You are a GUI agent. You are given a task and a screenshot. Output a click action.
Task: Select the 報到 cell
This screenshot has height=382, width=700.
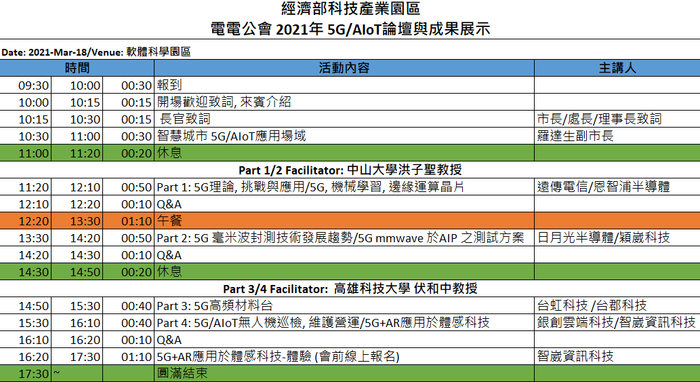(x=344, y=85)
